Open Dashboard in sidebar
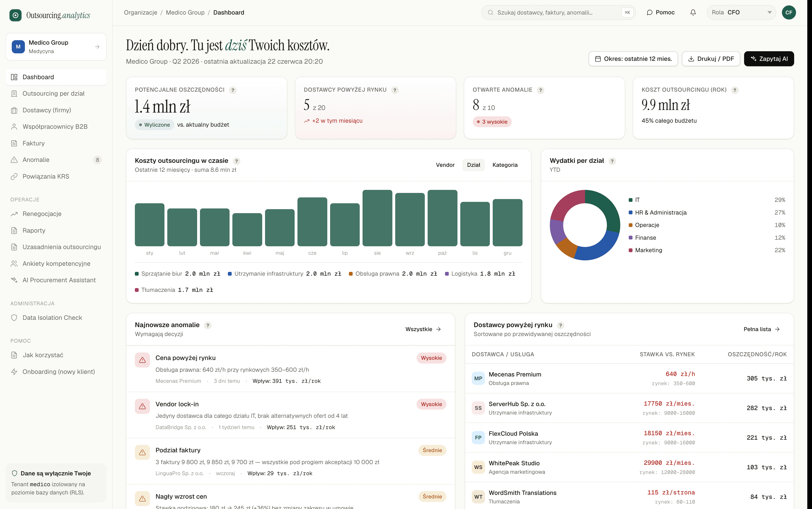 click(x=56, y=77)
